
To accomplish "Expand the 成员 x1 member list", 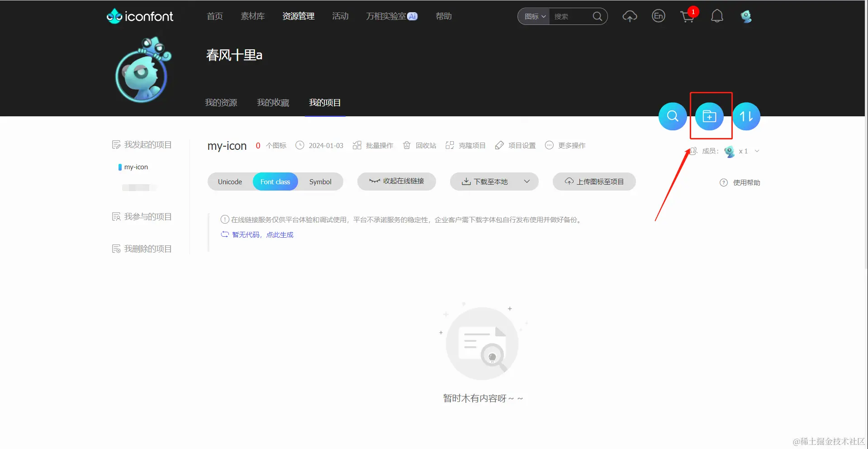I will tap(758, 151).
